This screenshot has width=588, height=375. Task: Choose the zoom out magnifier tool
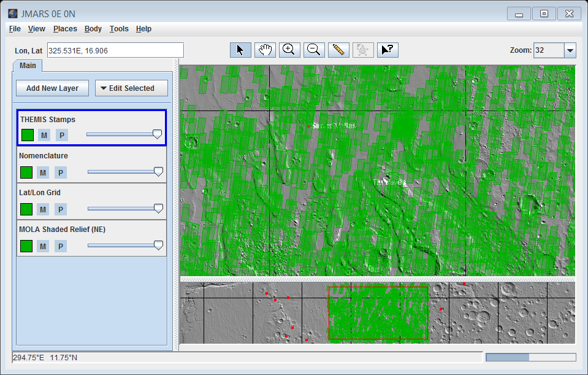(x=314, y=50)
